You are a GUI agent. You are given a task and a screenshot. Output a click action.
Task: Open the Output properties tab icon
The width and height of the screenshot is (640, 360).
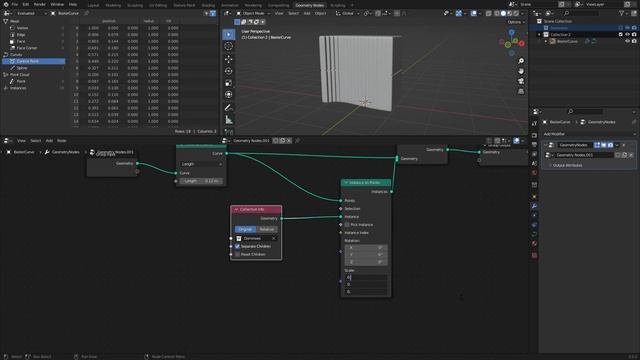(534, 144)
